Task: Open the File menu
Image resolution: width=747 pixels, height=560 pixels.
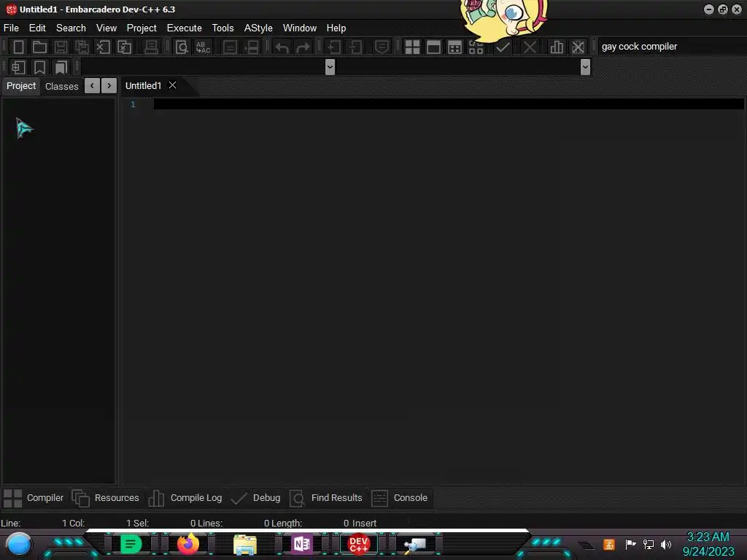Action: pyautogui.click(x=11, y=28)
